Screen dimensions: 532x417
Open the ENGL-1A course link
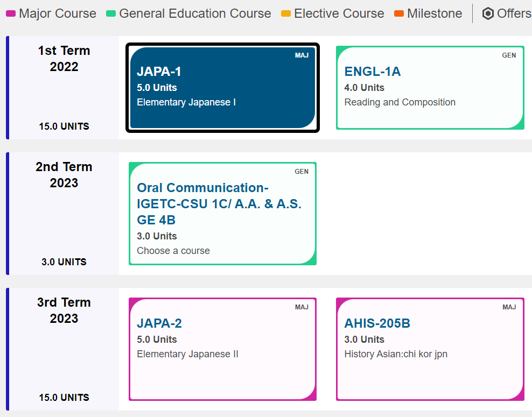pyautogui.click(x=373, y=72)
